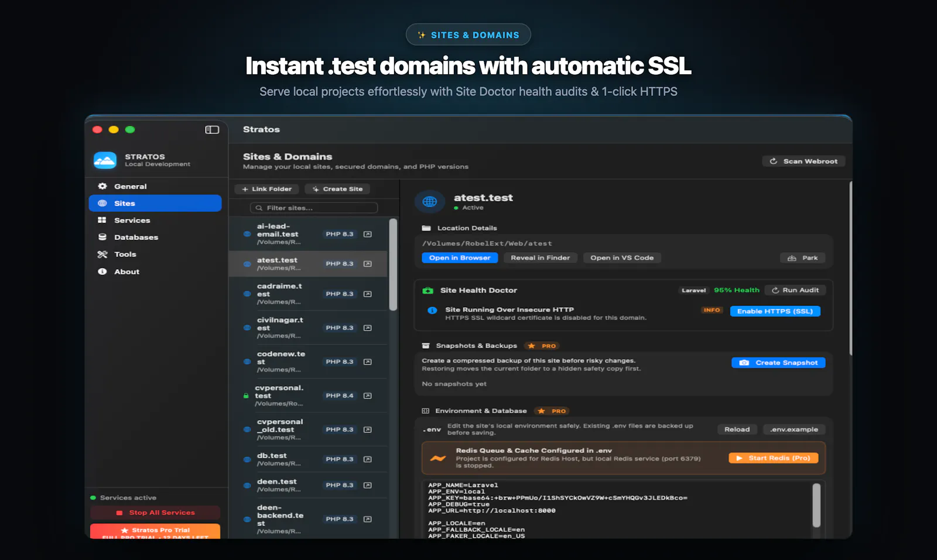Focus the Filter sites search field

tap(314, 208)
